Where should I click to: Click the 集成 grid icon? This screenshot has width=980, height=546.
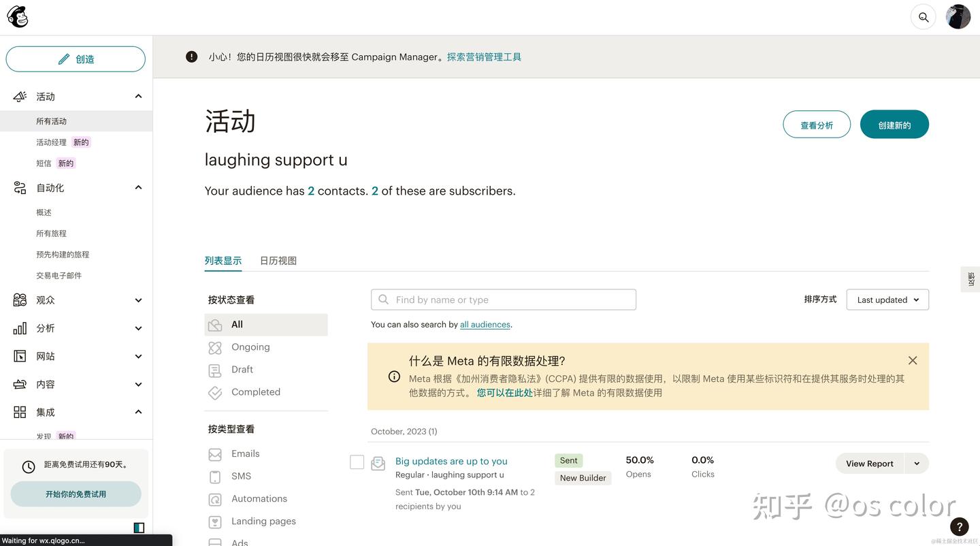[20, 413]
